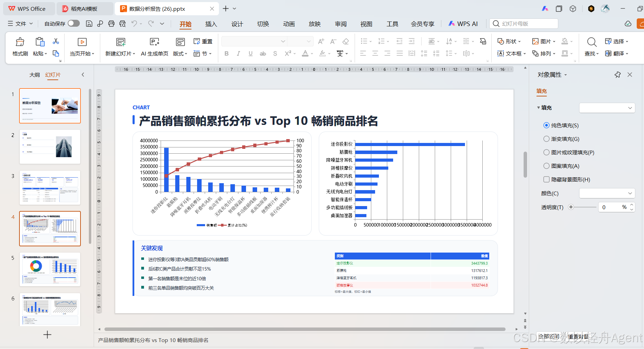Viewport: 644px width, 349px height.
Task: Click the scissors Cut icon
Action: (56, 41)
